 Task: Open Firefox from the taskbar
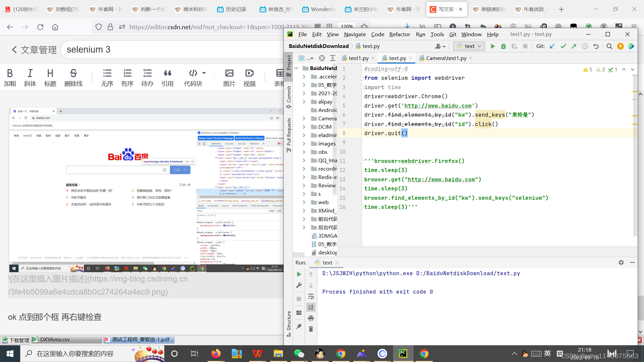coord(216,354)
